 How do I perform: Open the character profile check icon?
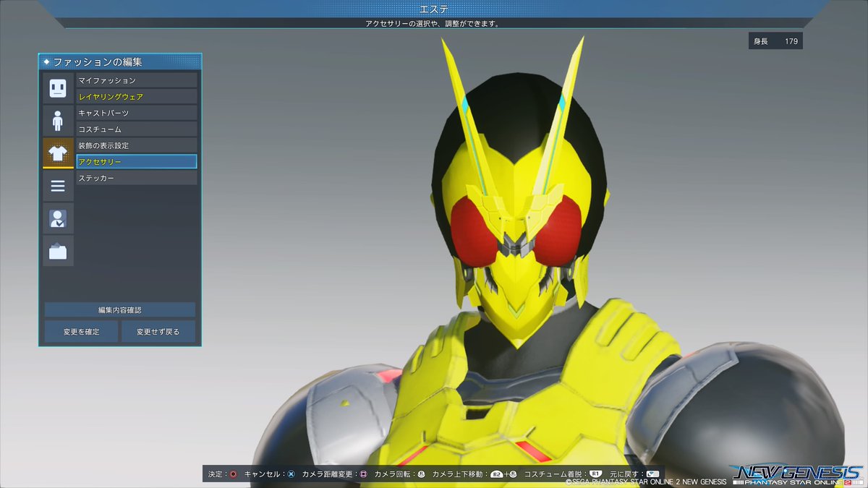58,218
